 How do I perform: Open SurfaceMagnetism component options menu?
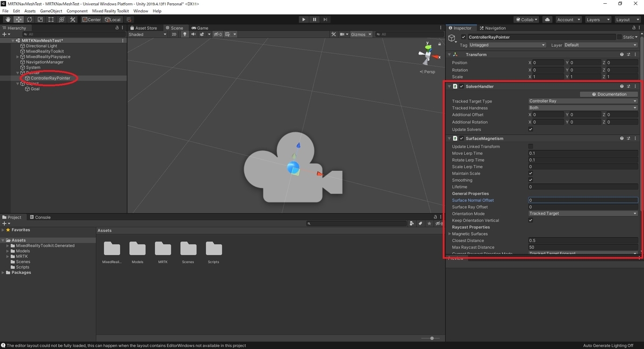pos(635,139)
